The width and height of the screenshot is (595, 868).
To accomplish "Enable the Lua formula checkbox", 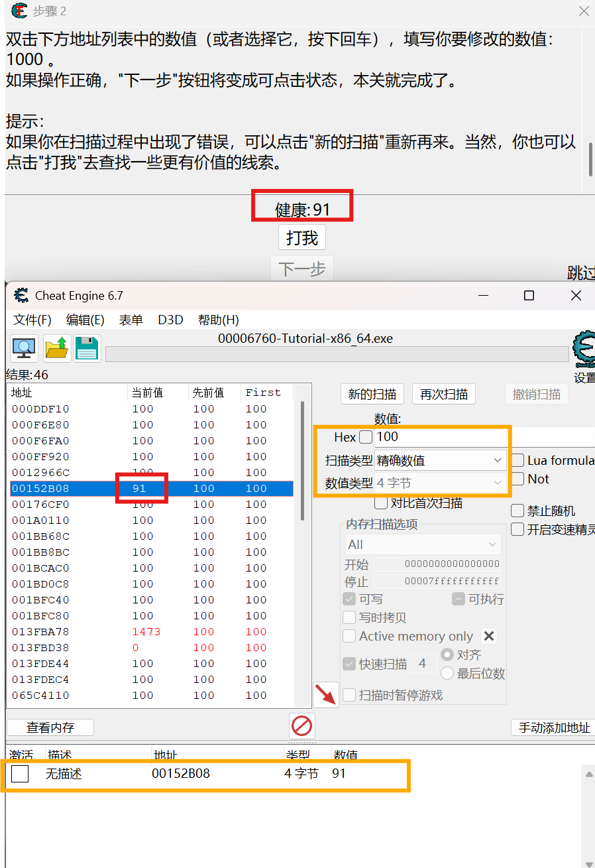I will point(517,460).
